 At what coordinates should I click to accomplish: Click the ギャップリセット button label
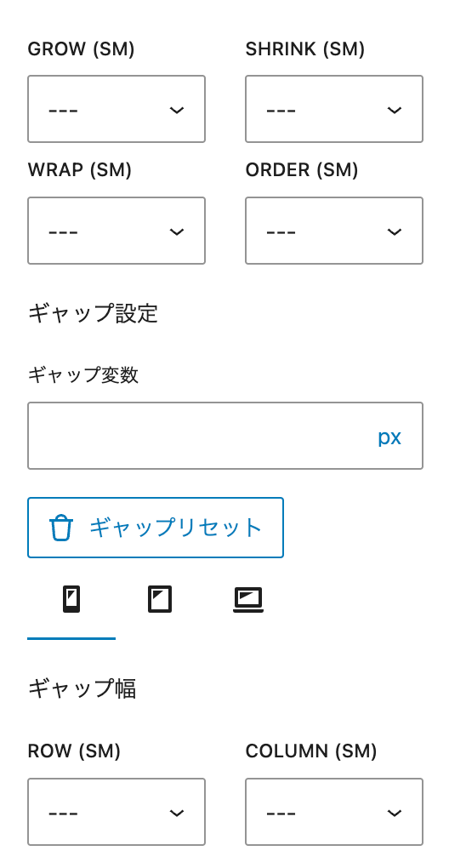coord(176,528)
